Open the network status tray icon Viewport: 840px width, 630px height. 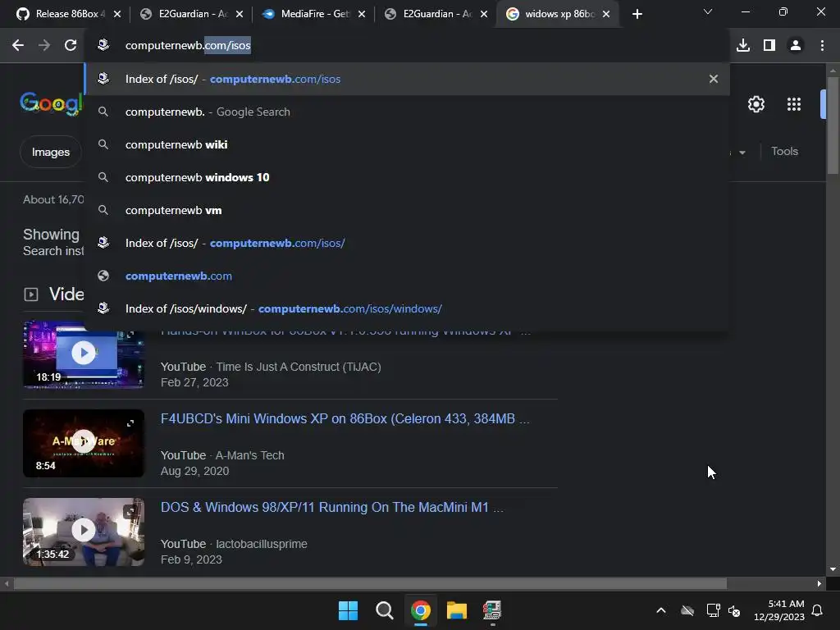coord(713,610)
